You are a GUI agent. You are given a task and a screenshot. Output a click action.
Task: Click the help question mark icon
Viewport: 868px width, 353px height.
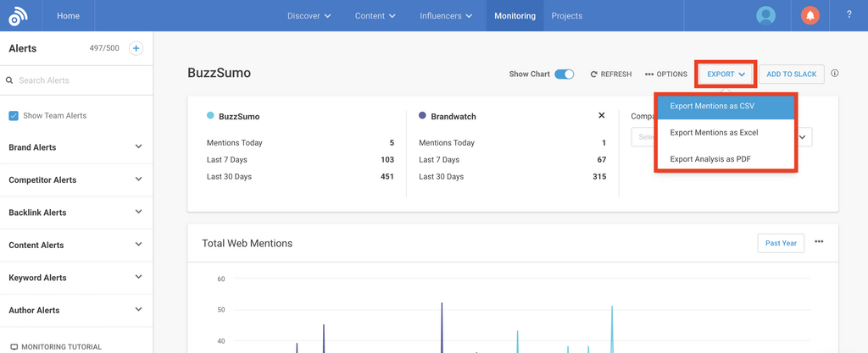click(x=849, y=15)
